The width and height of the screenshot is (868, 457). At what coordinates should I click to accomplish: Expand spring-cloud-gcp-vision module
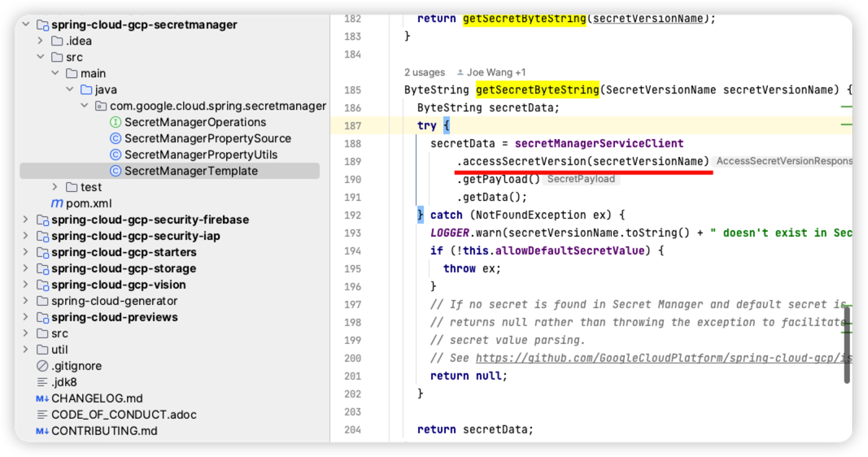[26, 285]
